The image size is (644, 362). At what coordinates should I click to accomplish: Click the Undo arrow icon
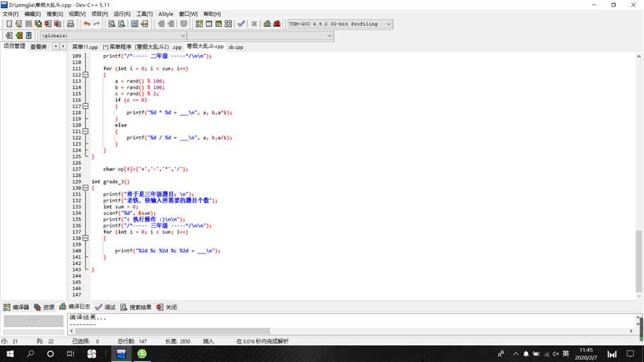click(x=87, y=24)
